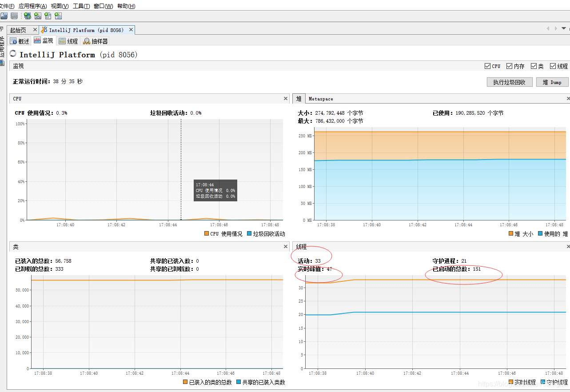Click the 已装入的类的总数 orange legend swatch
The height and width of the screenshot is (392, 570).
185,382
